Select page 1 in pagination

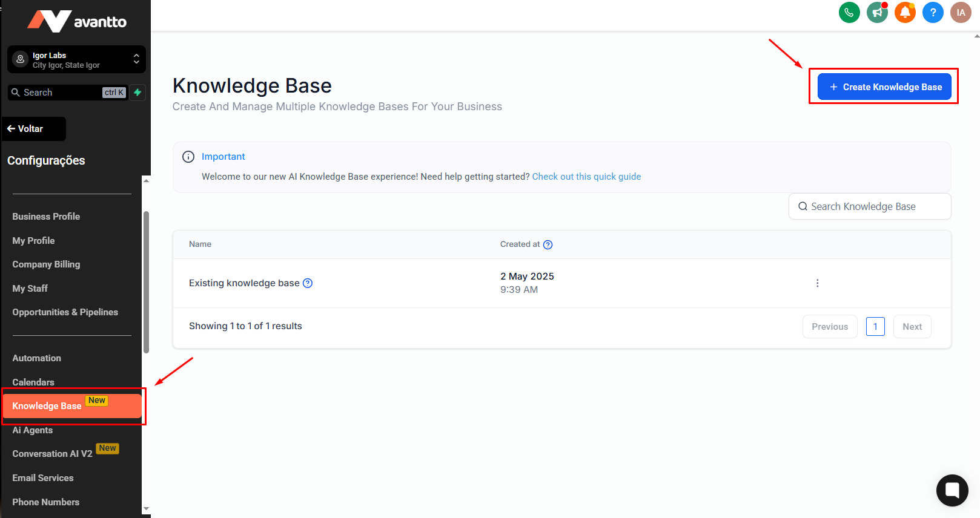(x=875, y=327)
